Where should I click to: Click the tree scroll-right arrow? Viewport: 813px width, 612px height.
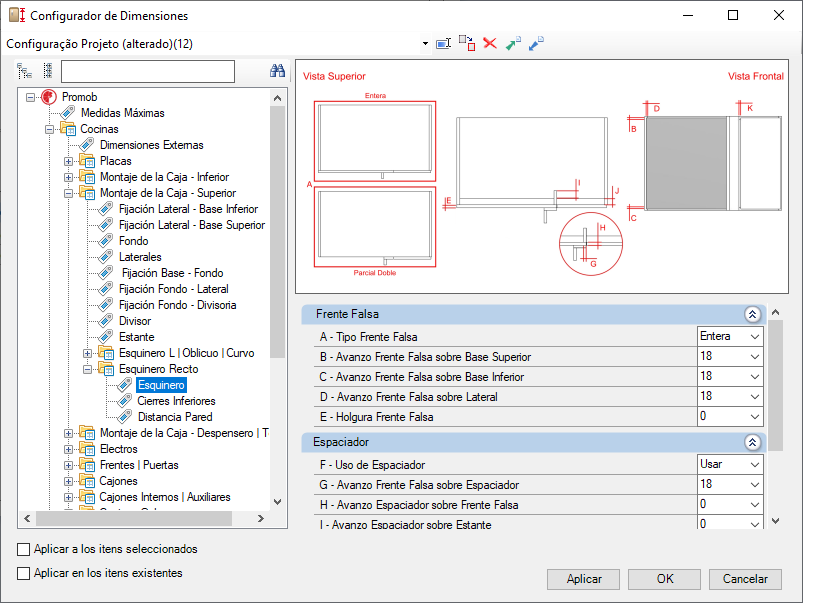tap(260, 519)
